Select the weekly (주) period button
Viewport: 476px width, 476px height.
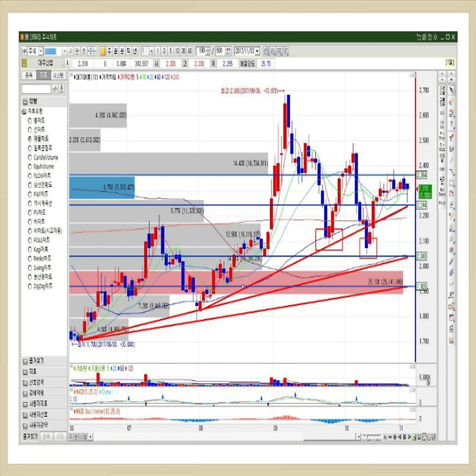tap(109, 51)
